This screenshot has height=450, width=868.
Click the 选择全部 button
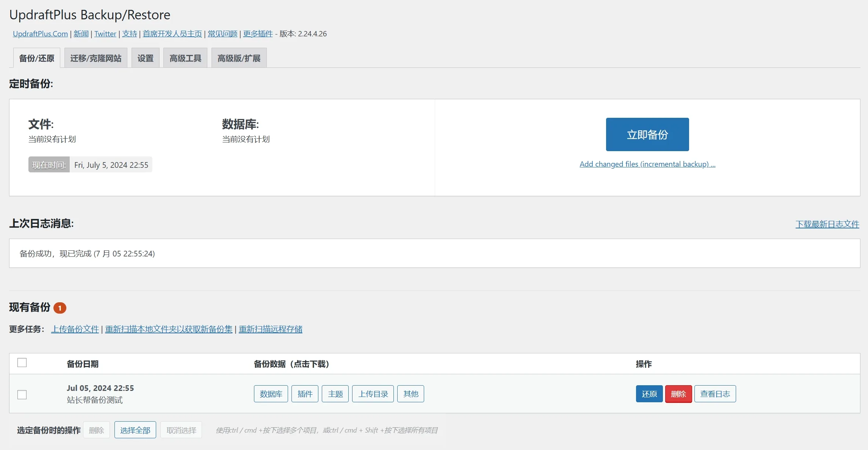[x=135, y=430]
